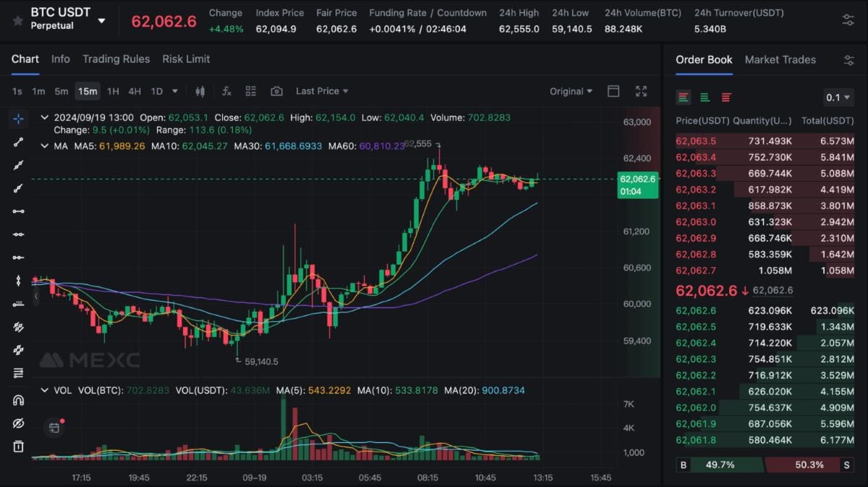Screen dimensions: 868x487
Task: Open the Trading Rules tab
Action: pyautogui.click(x=116, y=59)
